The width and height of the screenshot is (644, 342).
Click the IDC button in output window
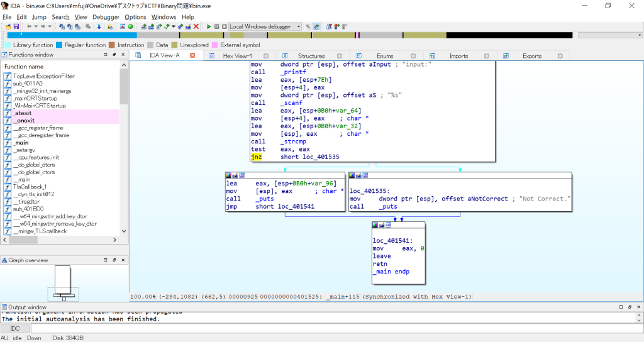pyautogui.click(x=15, y=328)
